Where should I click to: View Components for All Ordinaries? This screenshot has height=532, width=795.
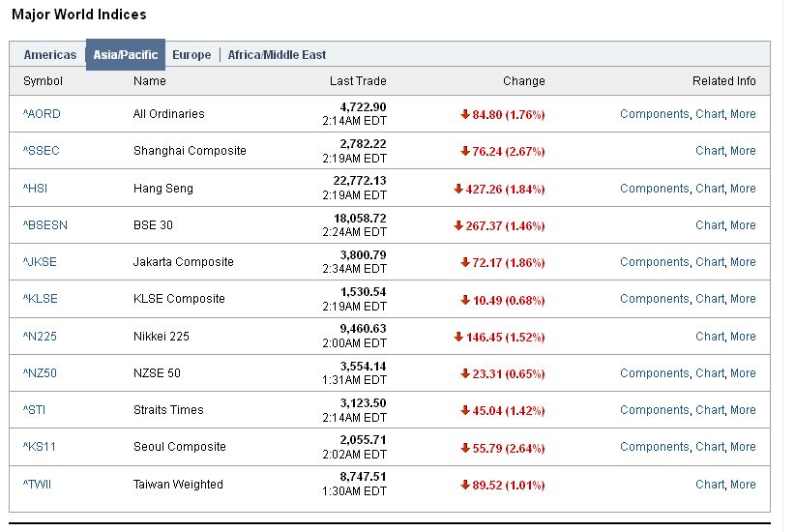pos(655,114)
